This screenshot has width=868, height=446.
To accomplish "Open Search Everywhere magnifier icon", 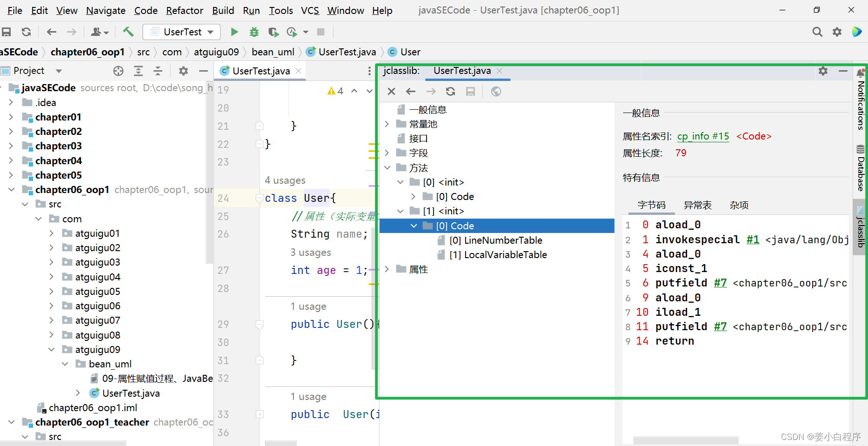I will click(817, 32).
